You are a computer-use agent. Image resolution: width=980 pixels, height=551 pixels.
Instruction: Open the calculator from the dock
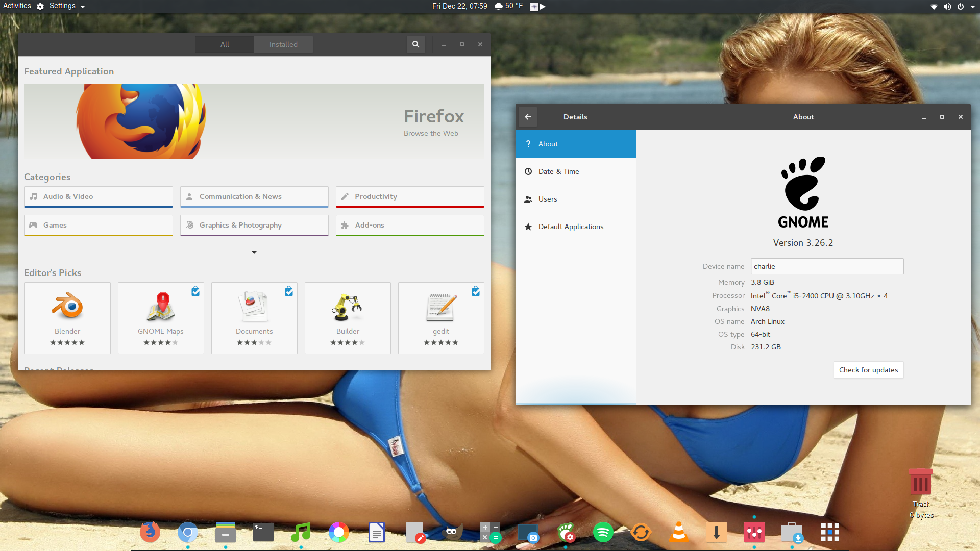coord(490,532)
